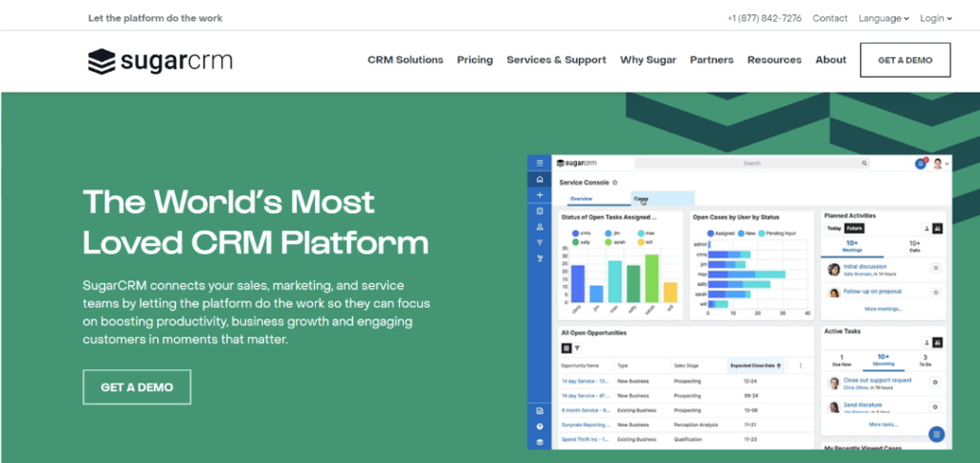Click the More meetings... link

(x=883, y=309)
